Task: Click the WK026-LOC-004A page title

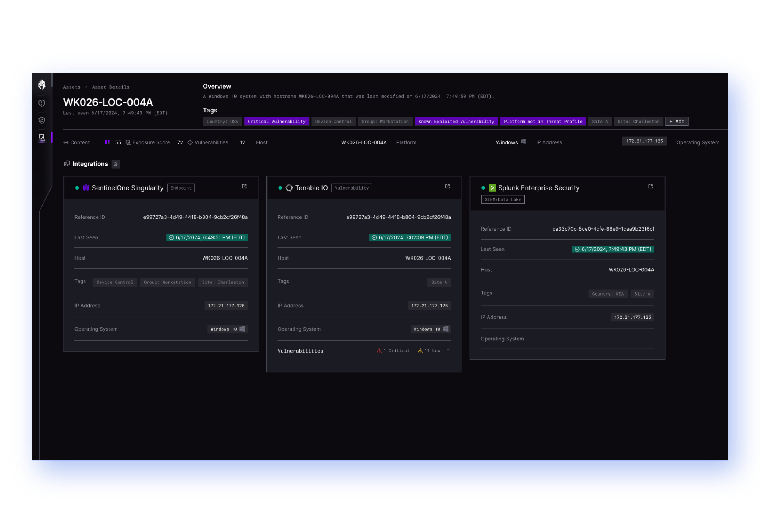Action: coord(108,102)
